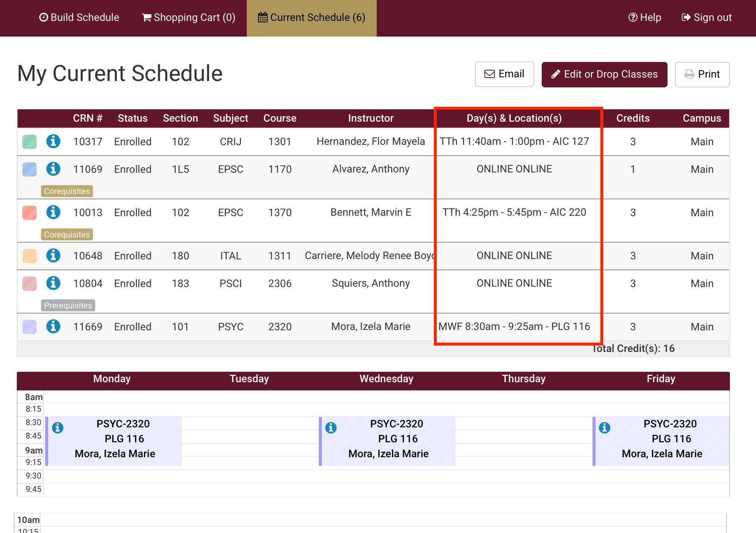The height and width of the screenshot is (533, 756).
Task: Click the Print button
Action: tap(702, 74)
